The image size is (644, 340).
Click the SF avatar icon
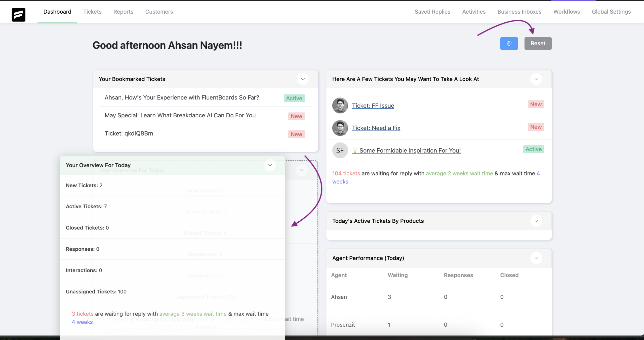[x=340, y=150]
